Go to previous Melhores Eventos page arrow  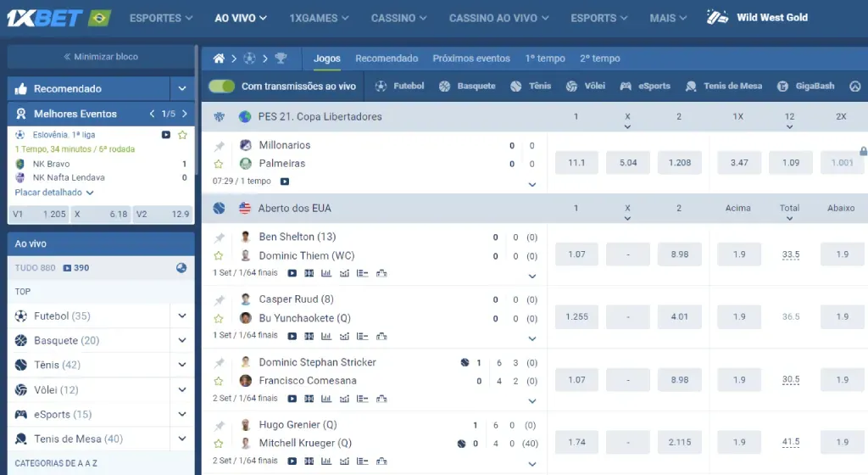click(x=152, y=114)
